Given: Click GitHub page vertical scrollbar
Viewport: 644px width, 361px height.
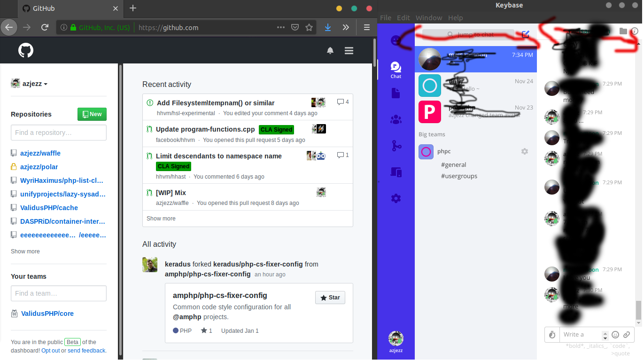Looking at the screenshot, I should (x=374, y=53).
